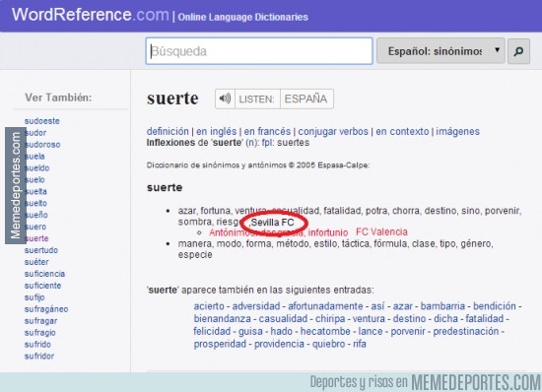The width and height of the screenshot is (542, 392).
Task: Open suela in the sidebar list
Action: (x=34, y=157)
